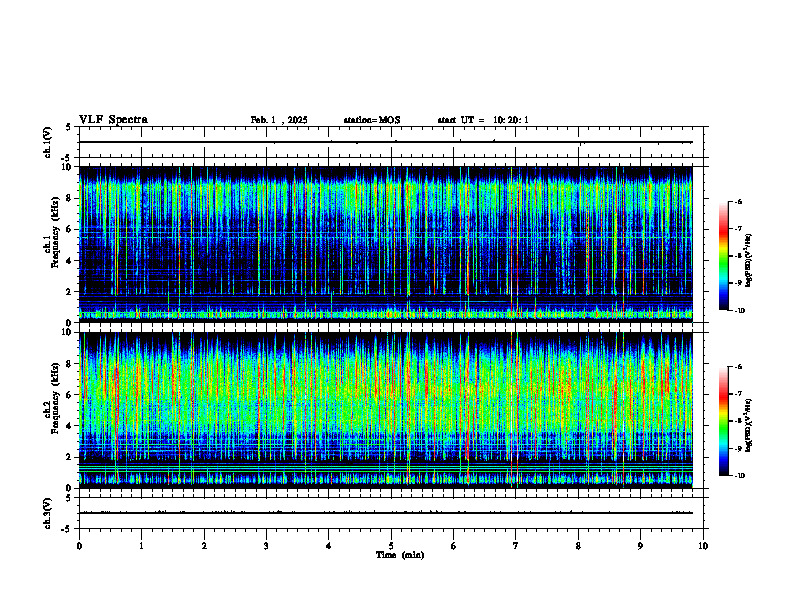Click time axis tick label 5
Image resolution: width=792 pixels, height=612 pixels.
click(391, 546)
